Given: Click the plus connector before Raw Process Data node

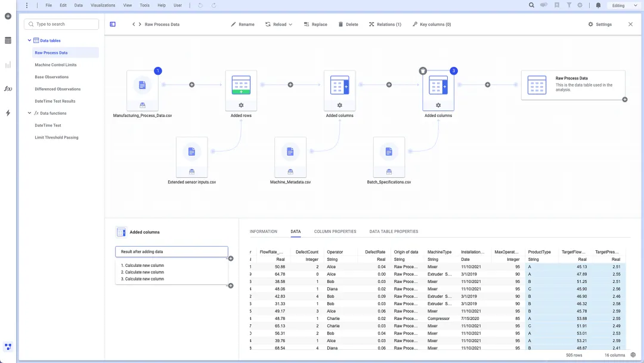Looking at the screenshot, I should coord(488,85).
